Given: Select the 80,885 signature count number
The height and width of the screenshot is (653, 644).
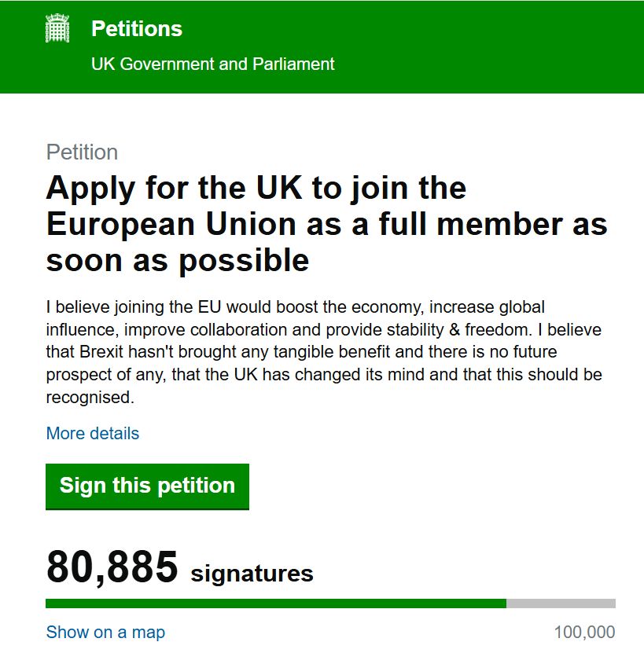Looking at the screenshot, I should tap(112, 567).
